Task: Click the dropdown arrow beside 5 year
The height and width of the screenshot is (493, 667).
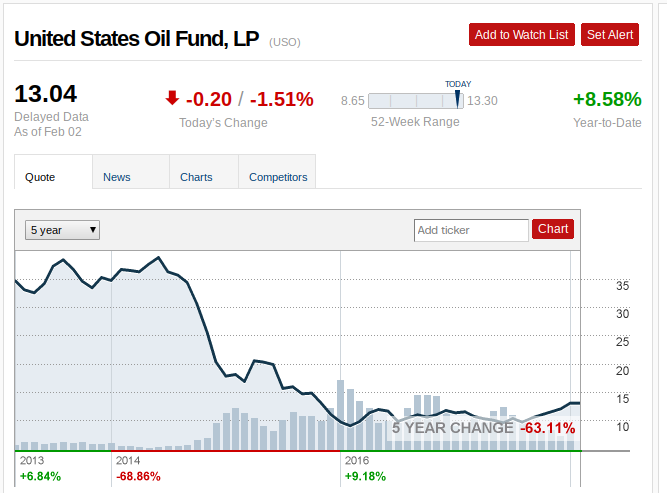Action: 93,230
